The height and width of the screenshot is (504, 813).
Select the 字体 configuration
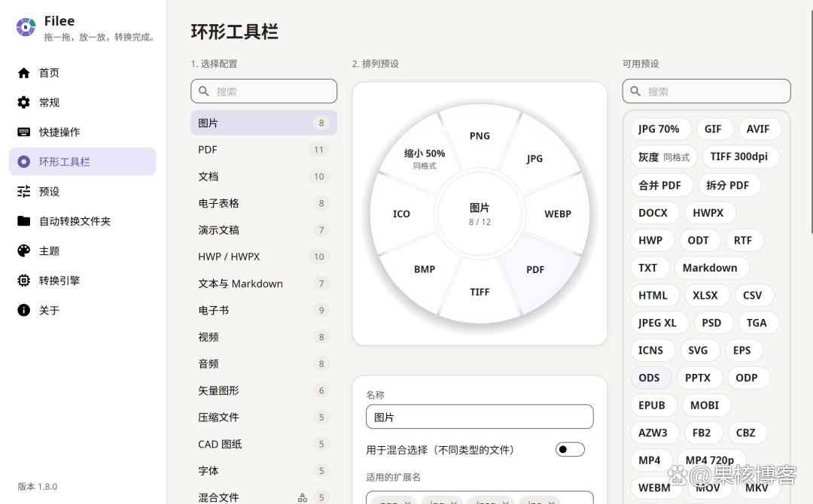pos(264,471)
